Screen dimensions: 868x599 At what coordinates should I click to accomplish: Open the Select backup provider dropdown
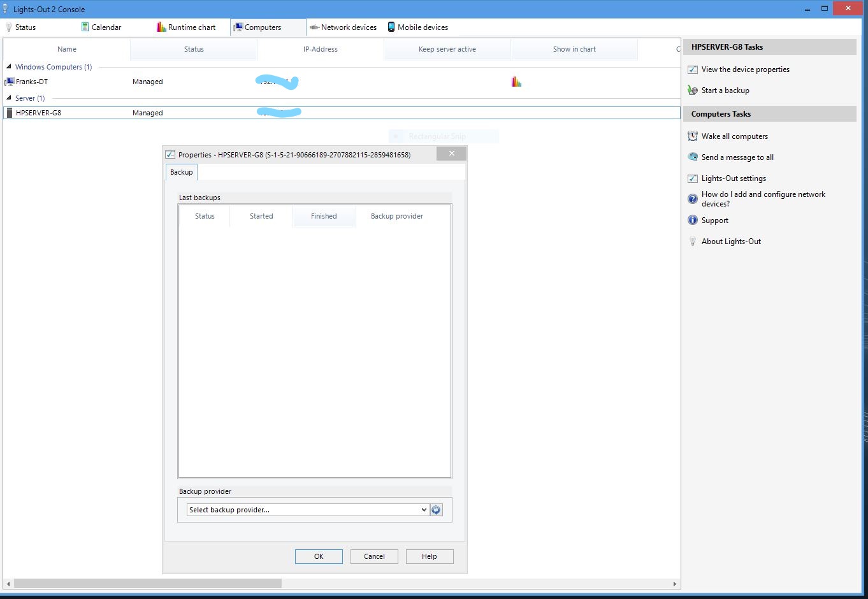(x=308, y=510)
